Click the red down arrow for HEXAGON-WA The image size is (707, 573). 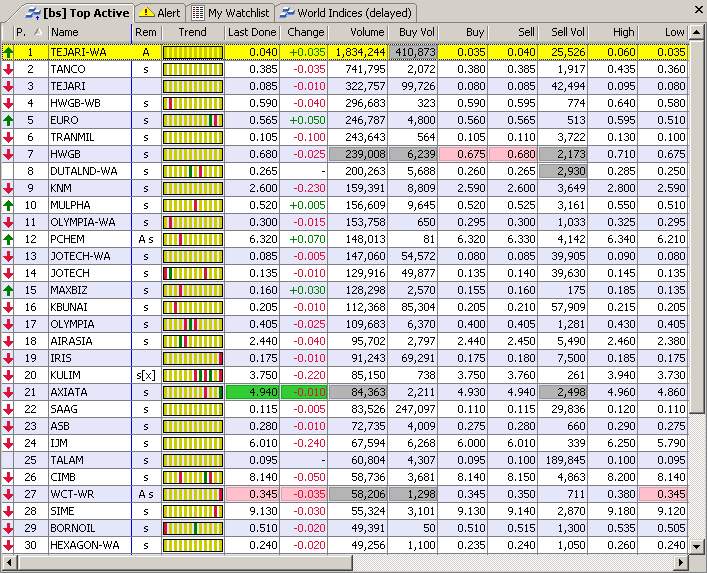[8, 545]
